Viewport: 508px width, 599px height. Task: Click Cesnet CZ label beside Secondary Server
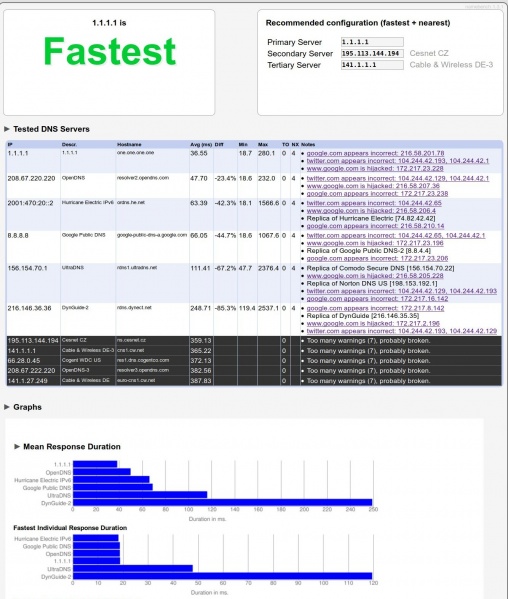[429, 53]
